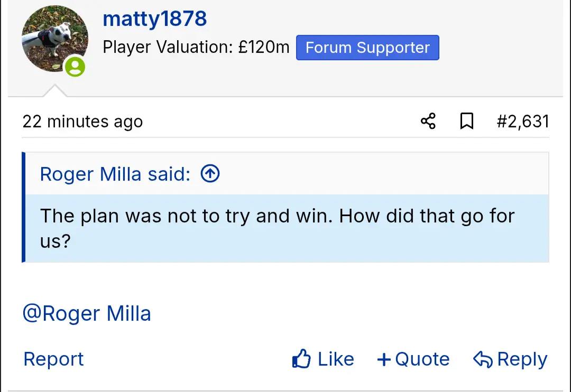Click the "Roger Milla said:" quote header
The width and height of the screenshot is (571, 392).
point(115,173)
